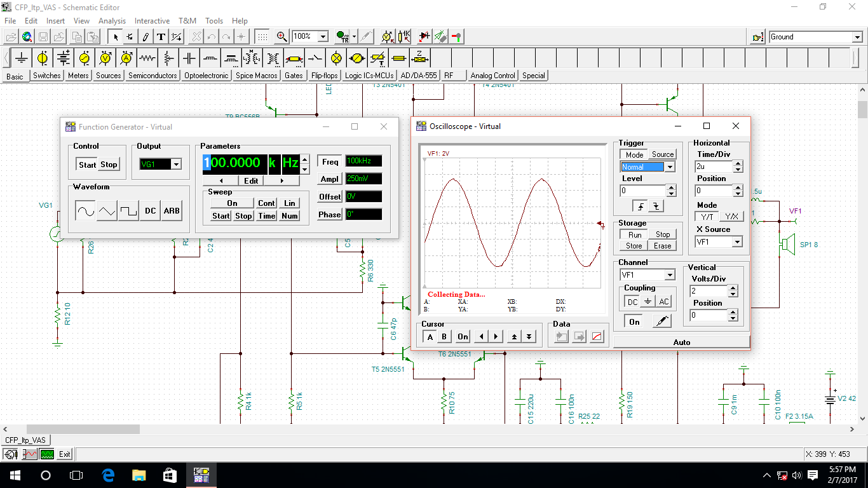Image resolution: width=868 pixels, height=488 pixels.
Task: Click Start in Function Generator Control
Action: (x=87, y=165)
